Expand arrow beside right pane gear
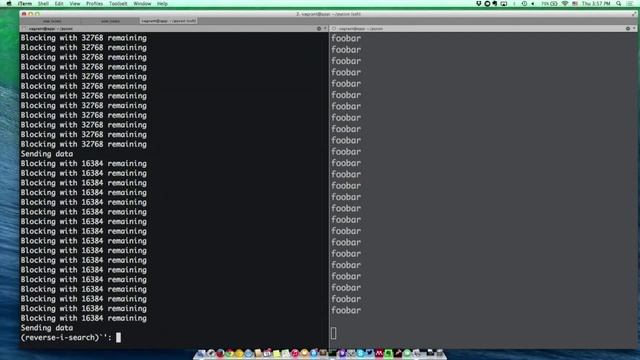This screenshot has width=640, height=360. coord(634,29)
